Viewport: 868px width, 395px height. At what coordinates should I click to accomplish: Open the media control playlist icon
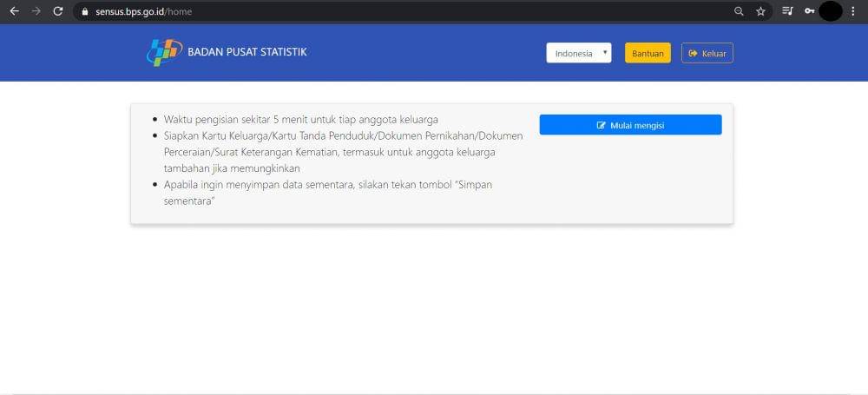(x=787, y=11)
